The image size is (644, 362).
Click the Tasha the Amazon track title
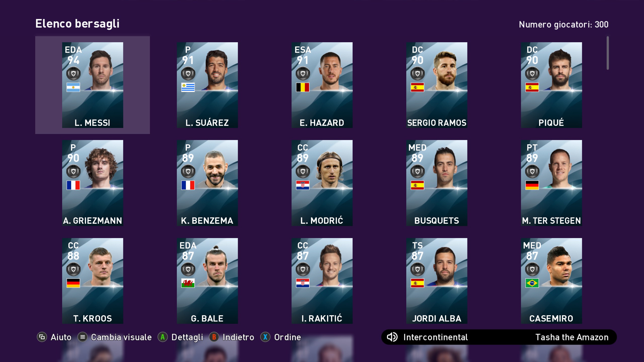572,337
